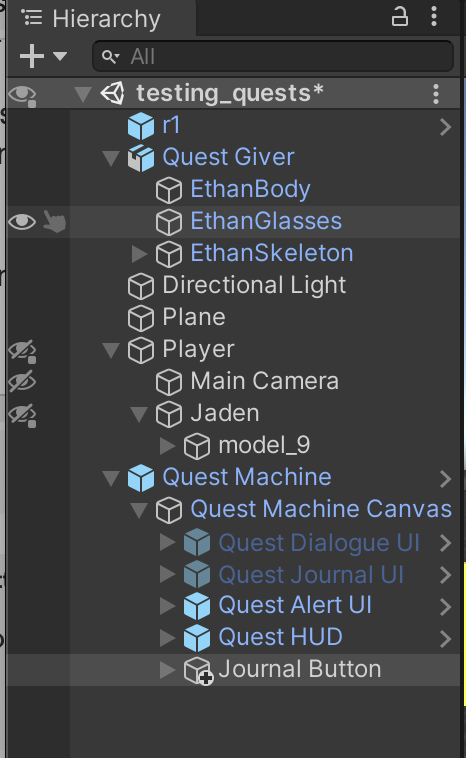The height and width of the screenshot is (758, 466).
Task: Expand the EthanSkeleton node
Action: [x=139, y=253]
